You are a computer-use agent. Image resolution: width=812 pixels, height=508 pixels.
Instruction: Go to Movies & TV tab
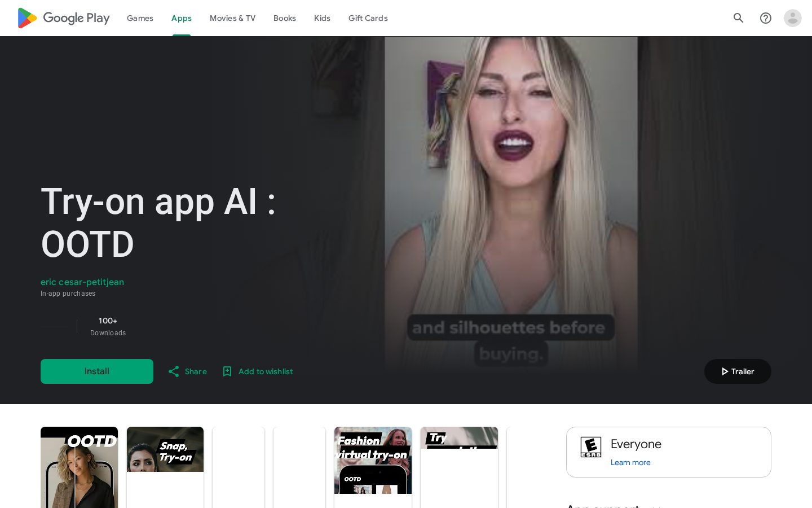[x=232, y=18]
